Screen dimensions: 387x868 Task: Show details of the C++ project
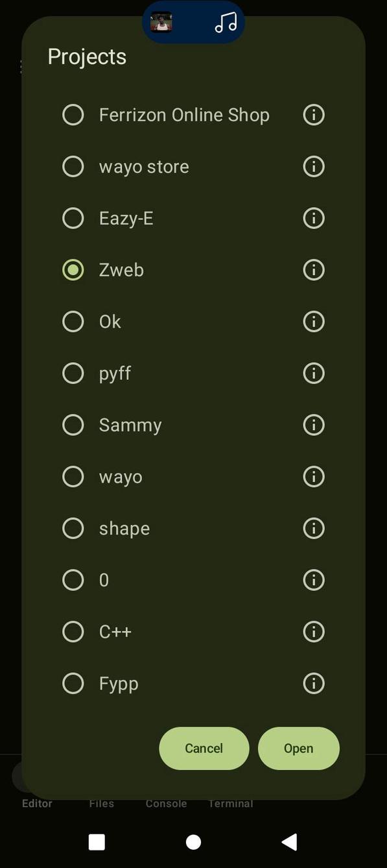(x=313, y=631)
